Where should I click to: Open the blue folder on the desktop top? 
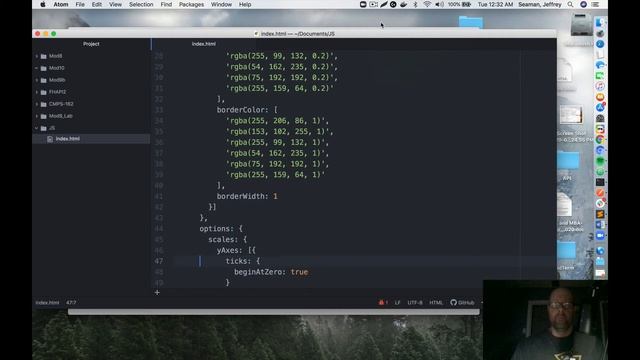point(471,22)
